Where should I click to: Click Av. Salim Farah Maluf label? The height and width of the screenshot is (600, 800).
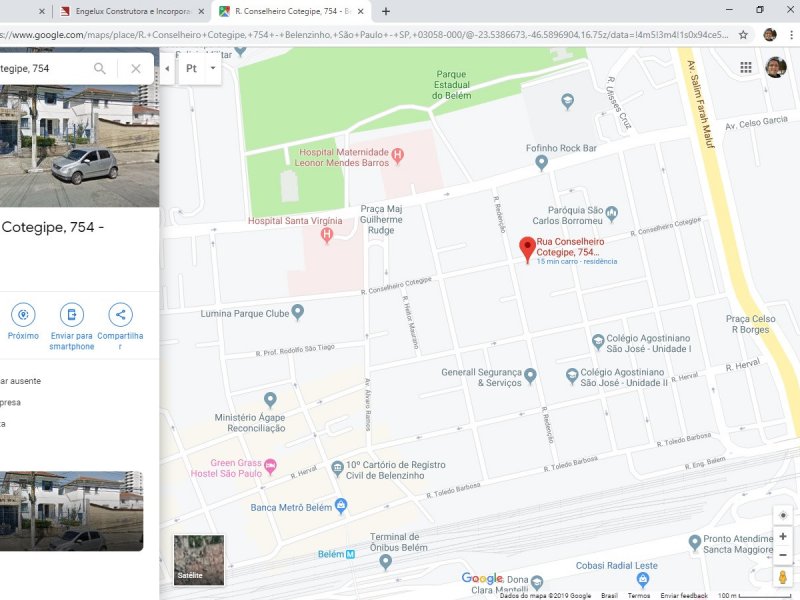point(701,104)
